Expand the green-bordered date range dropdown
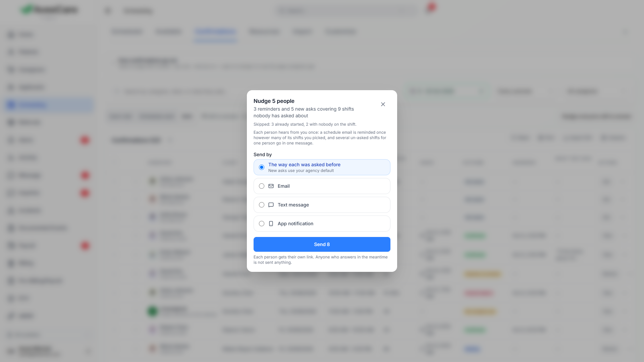This screenshot has height=362, width=644. pyautogui.click(x=447, y=91)
